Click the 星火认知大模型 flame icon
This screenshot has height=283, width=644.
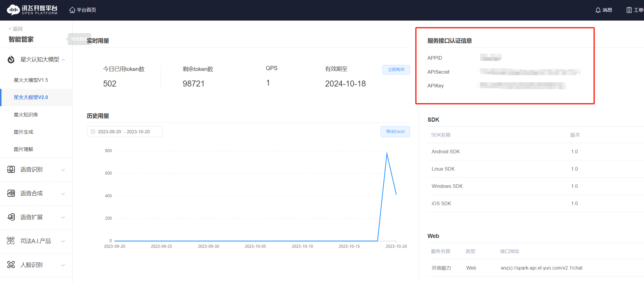(x=11, y=59)
